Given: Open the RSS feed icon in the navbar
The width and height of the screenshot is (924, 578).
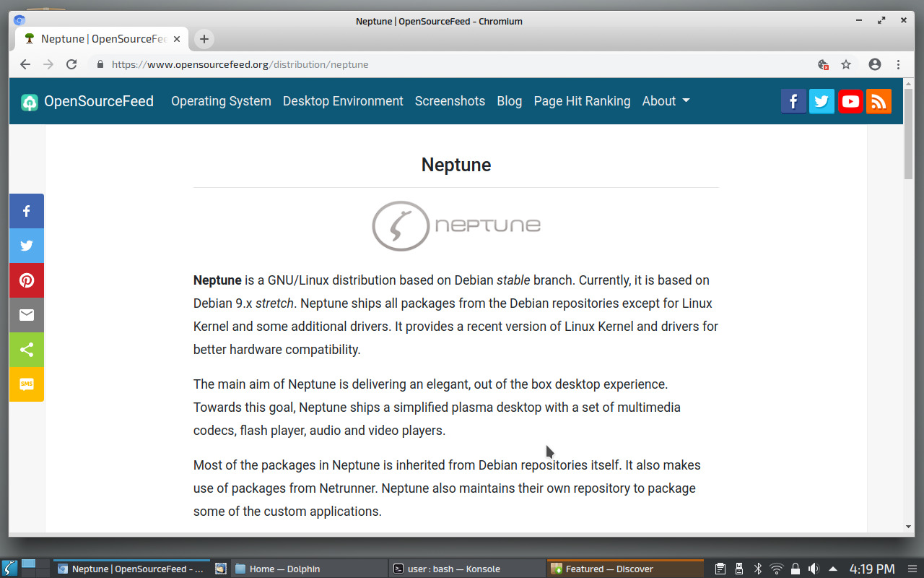Looking at the screenshot, I should click(879, 101).
